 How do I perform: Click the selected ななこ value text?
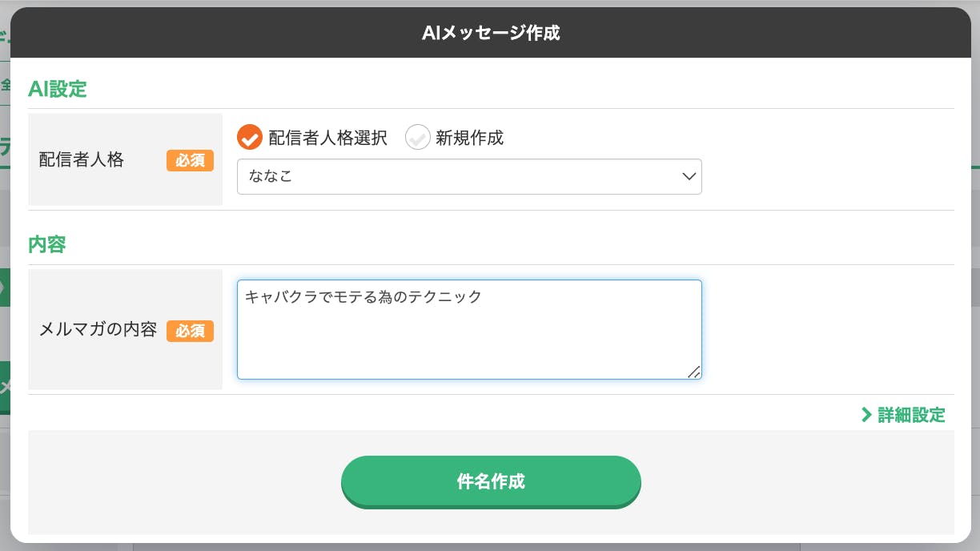point(271,176)
